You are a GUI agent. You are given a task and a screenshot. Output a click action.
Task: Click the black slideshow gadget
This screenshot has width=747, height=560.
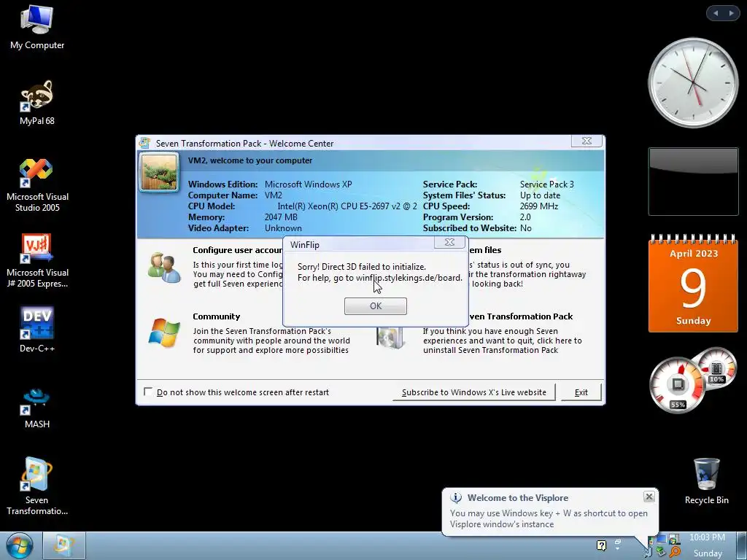click(693, 182)
